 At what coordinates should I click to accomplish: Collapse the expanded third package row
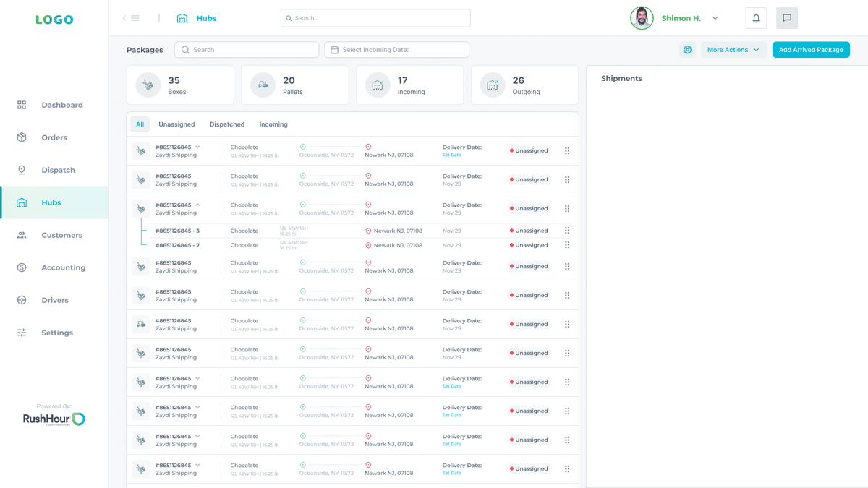click(197, 205)
